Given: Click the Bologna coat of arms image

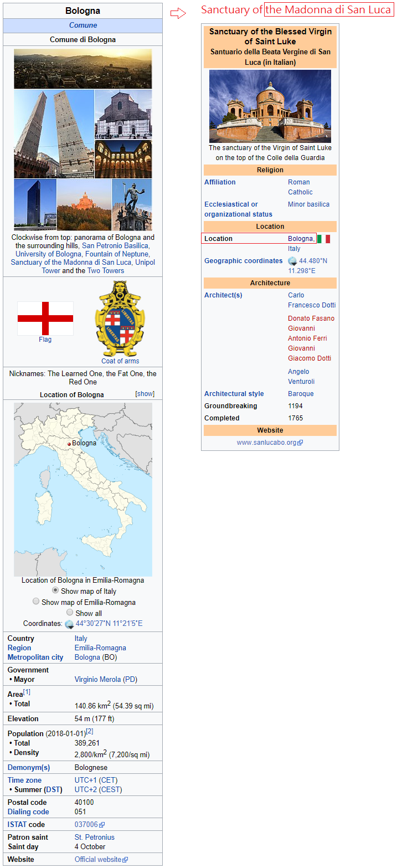Looking at the screenshot, I should (x=120, y=319).
